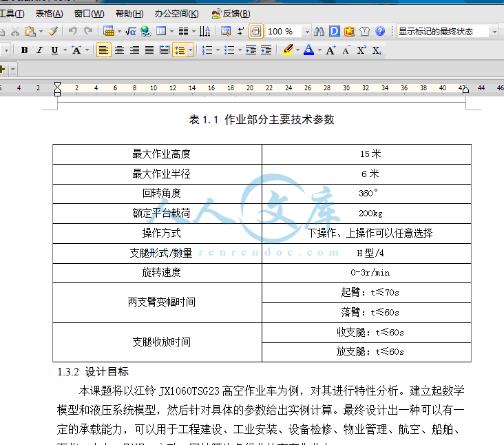This screenshot has height=445, width=504.
Task: Click the Decrease Indent icon
Action: point(251,50)
